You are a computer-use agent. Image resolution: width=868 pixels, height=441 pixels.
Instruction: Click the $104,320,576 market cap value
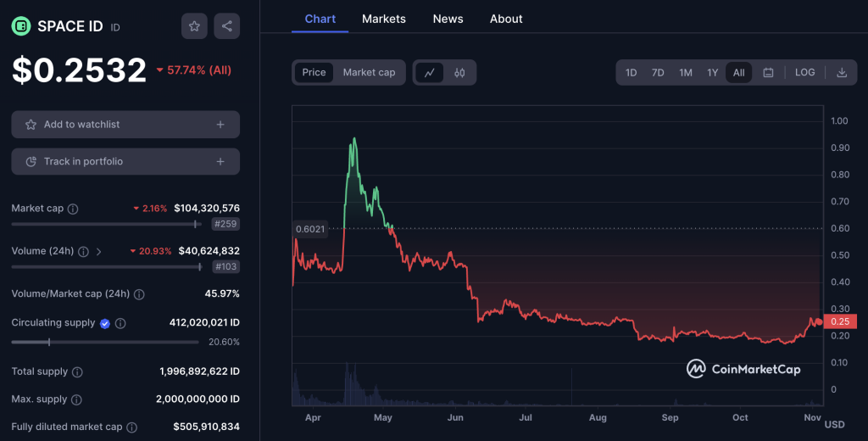tap(207, 209)
